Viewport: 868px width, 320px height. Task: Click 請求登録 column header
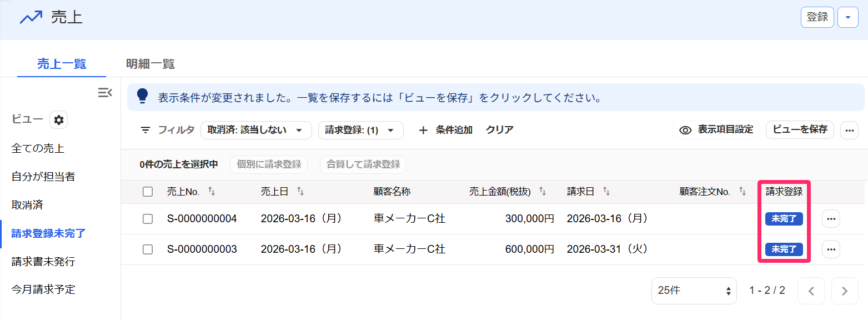(784, 192)
